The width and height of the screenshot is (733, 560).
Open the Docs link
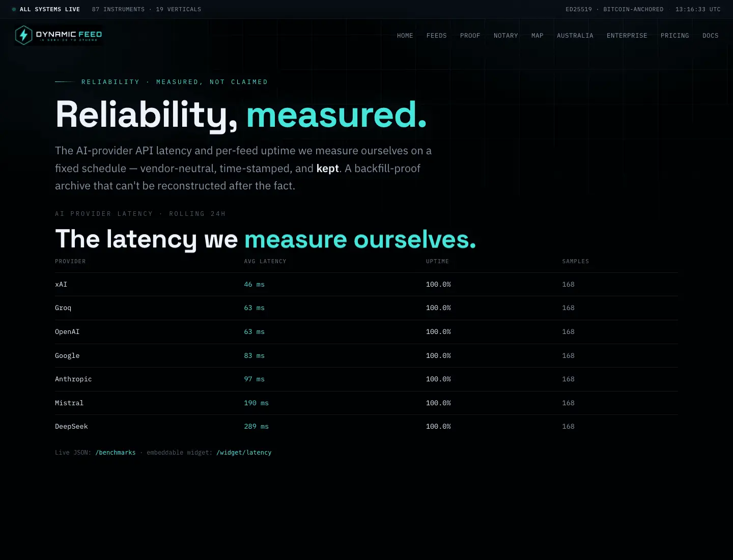(x=711, y=36)
